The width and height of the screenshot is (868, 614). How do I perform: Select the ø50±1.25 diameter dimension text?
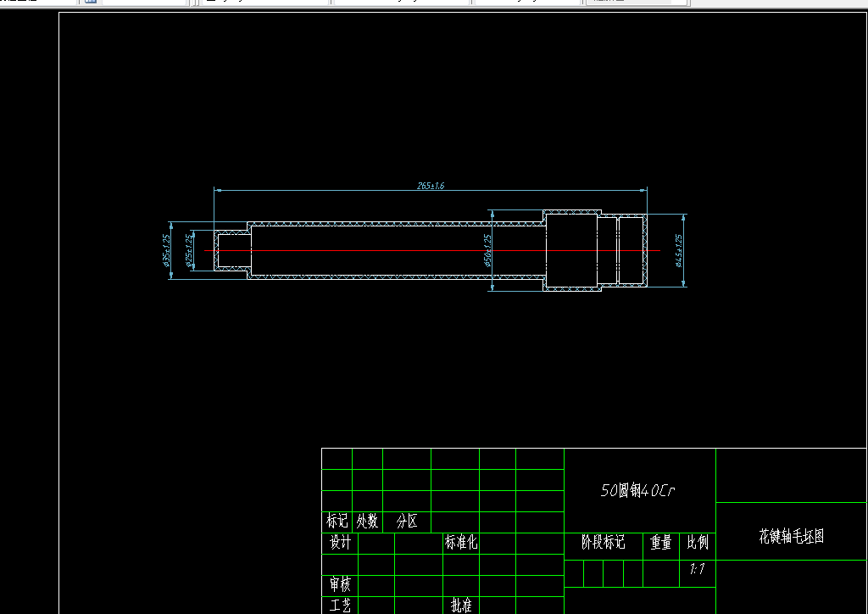pyautogui.click(x=487, y=250)
